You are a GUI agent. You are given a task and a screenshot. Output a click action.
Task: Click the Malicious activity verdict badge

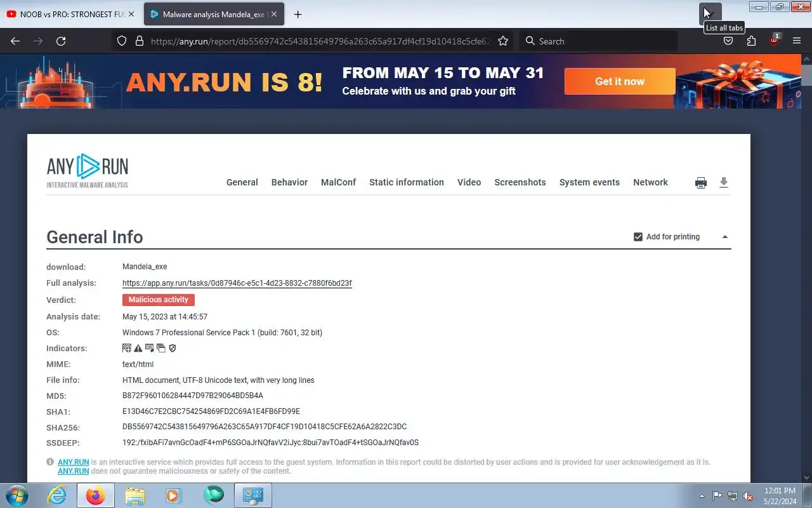pyautogui.click(x=159, y=300)
